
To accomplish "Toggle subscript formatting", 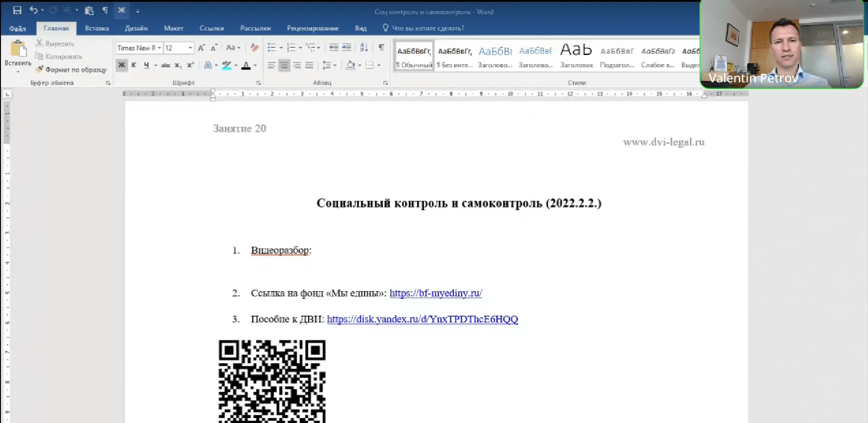I will point(178,65).
